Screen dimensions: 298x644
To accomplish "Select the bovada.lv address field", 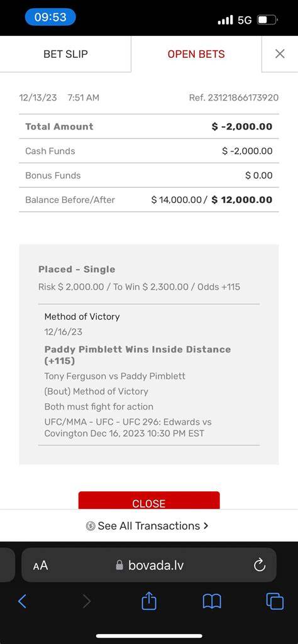I will (x=149, y=565).
